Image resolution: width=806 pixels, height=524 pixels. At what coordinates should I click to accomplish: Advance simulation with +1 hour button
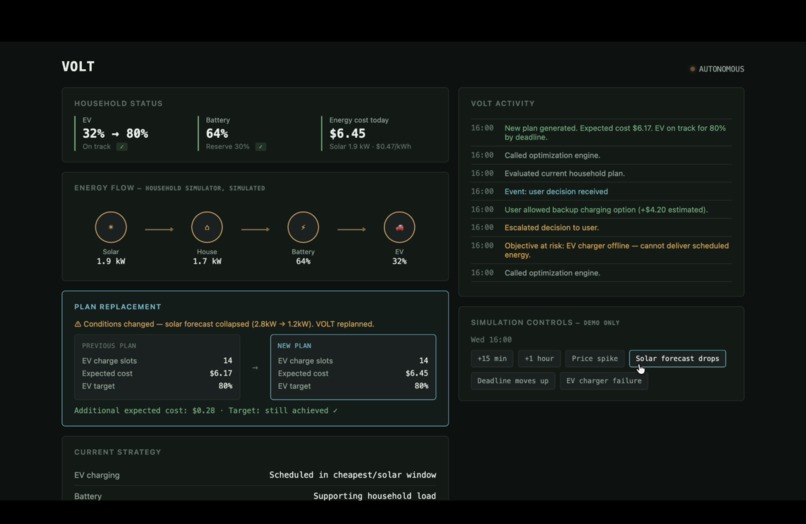click(x=539, y=358)
